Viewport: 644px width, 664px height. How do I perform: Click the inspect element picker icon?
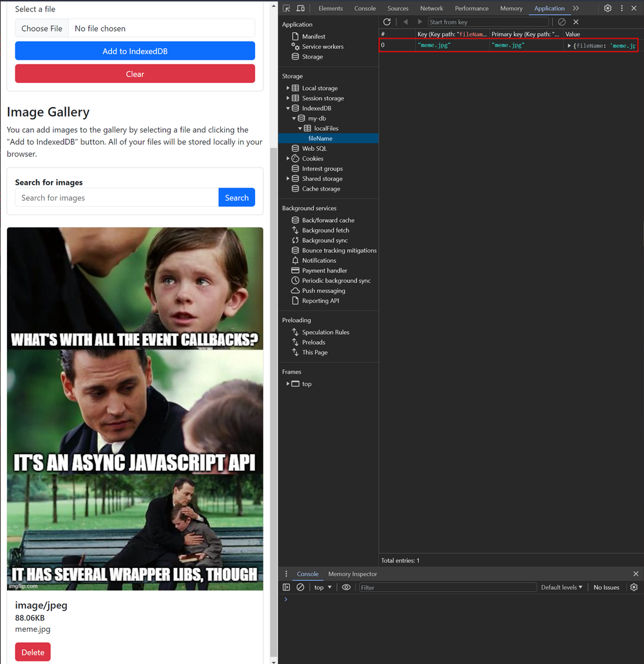click(x=287, y=8)
